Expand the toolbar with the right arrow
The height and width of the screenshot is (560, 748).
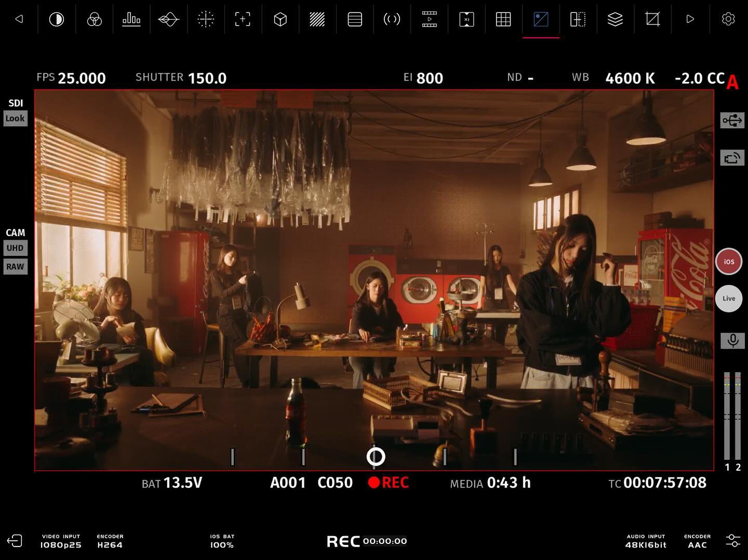click(x=690, y=19)
